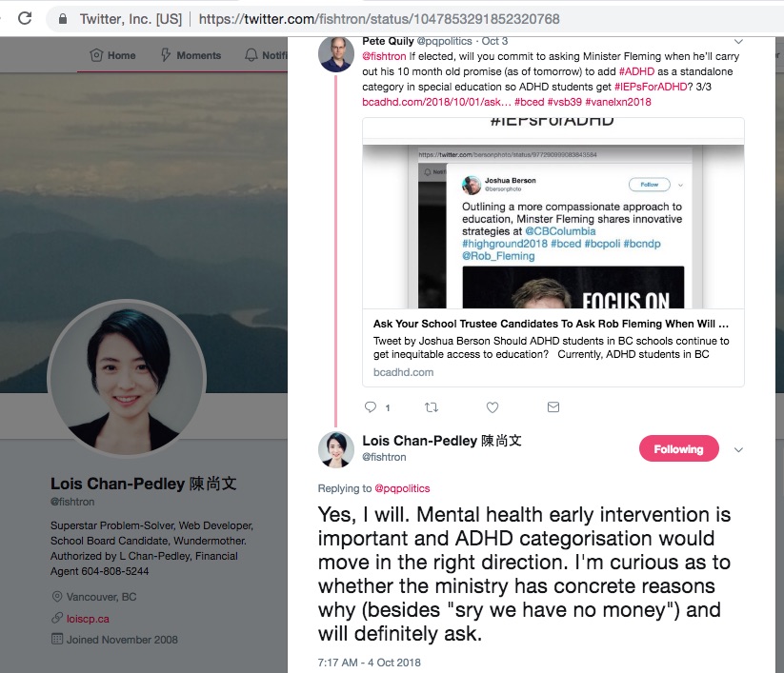Like Pete Quily's tweet via heart

coord(493,407)
